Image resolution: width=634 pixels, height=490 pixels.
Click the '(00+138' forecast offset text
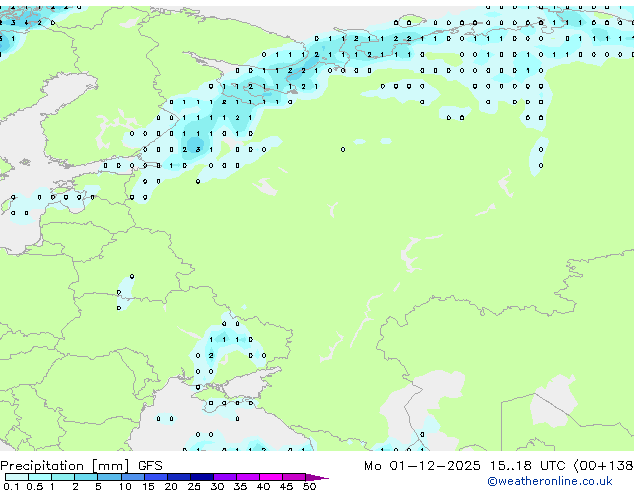pos(603,466)
